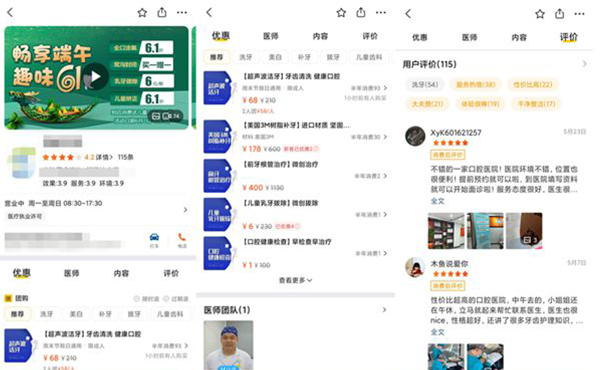Select the 优惠 tab on the first screen

(21, 273)
